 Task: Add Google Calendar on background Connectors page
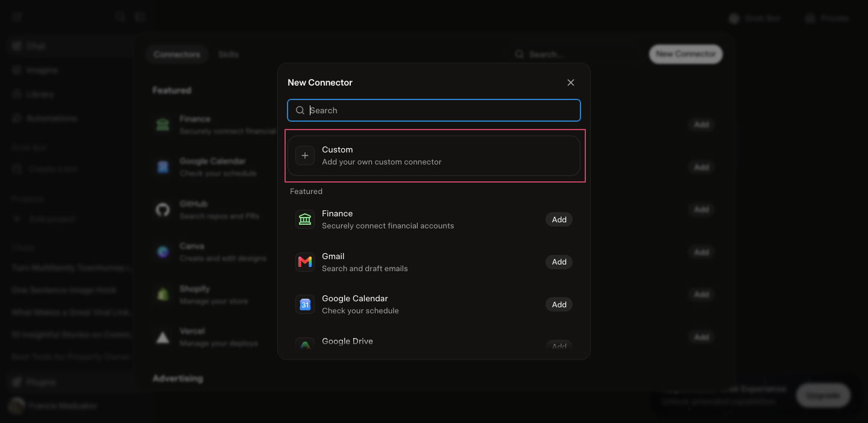(x=701, y=167)
